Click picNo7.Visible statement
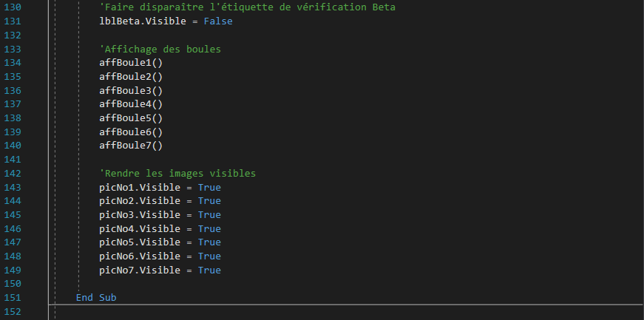The image size is (644, 320). (160, 270)
